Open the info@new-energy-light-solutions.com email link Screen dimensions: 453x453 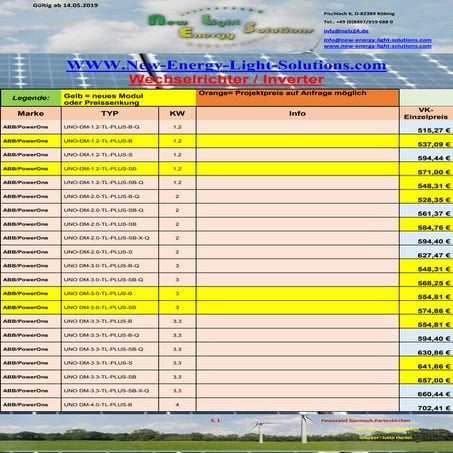click(x=378, y=40)
